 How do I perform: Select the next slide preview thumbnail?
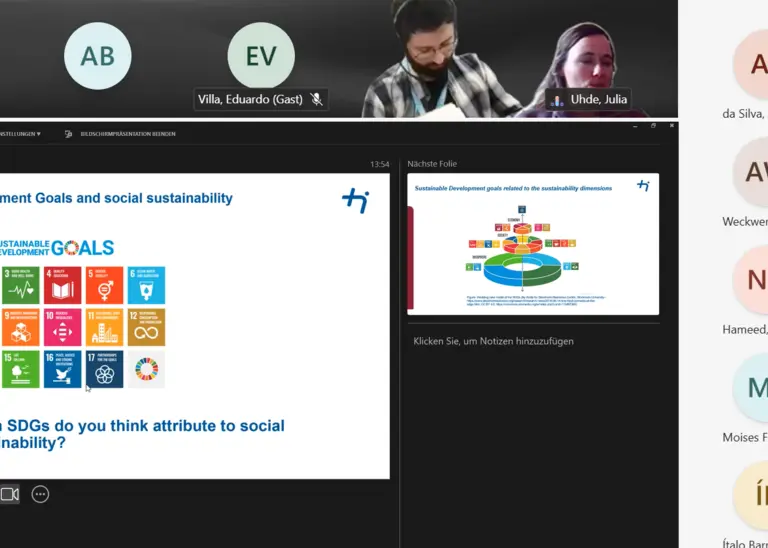(533, 244)
